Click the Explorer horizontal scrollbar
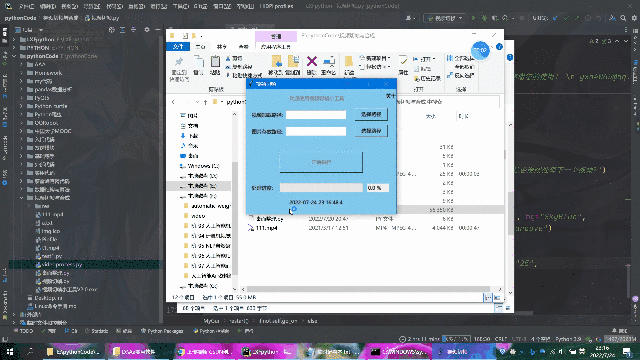 coord(369,289)
